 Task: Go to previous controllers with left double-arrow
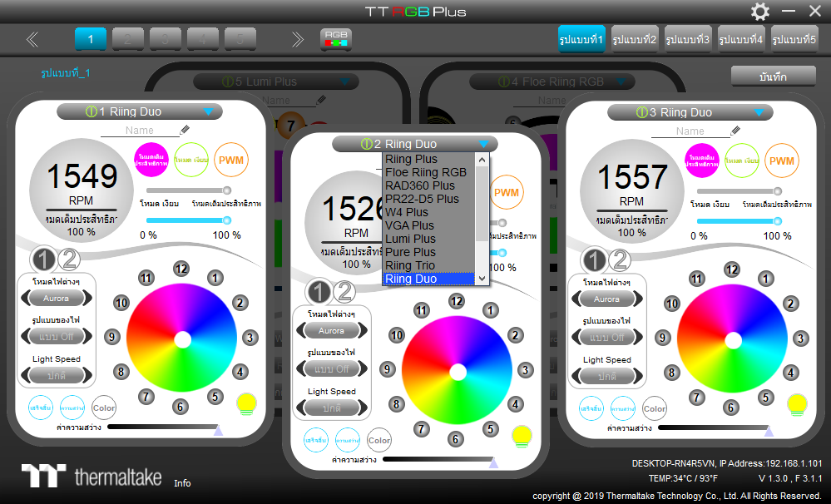tap(32, 39)
